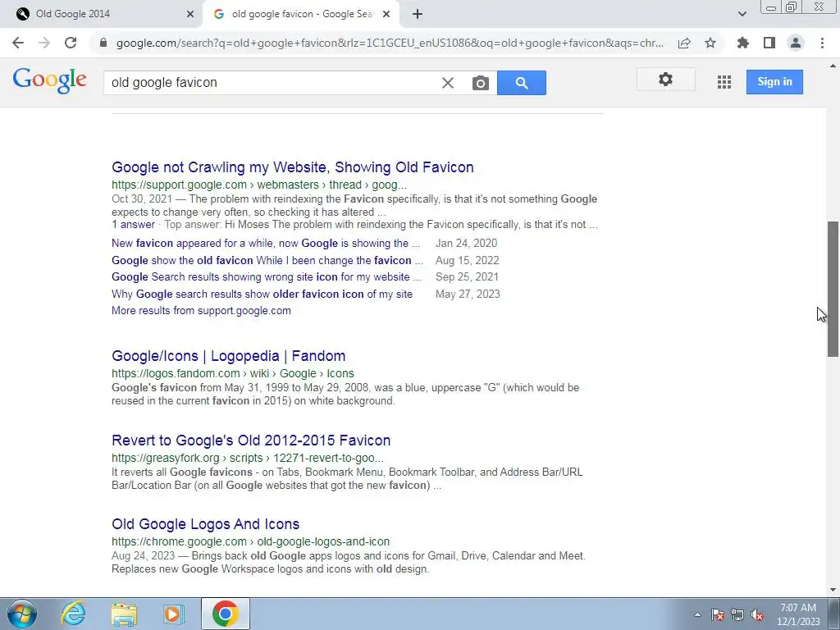
Task: Click the scrollbar down arrow
Action: 833,591
